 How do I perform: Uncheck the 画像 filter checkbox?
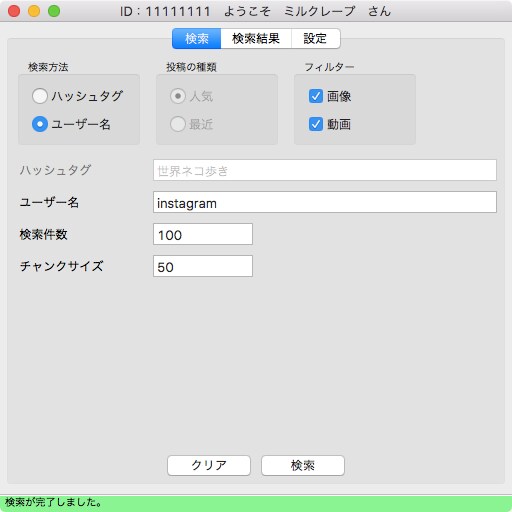316,96
